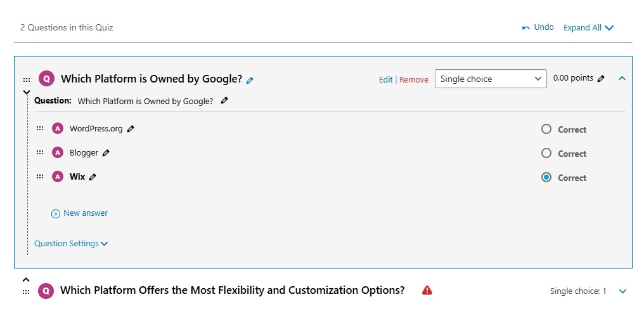Click the red warning icon on second question
Image resolution: width=644 pixels, height=318 pixels.
427,290
